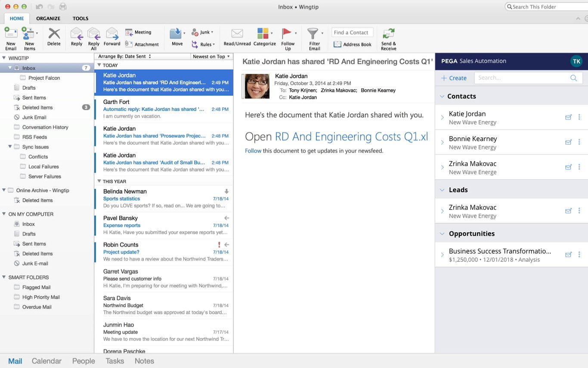Open the Rules dropdown menu
Screen dimensions: 588x368
click(x=204, y=44)
